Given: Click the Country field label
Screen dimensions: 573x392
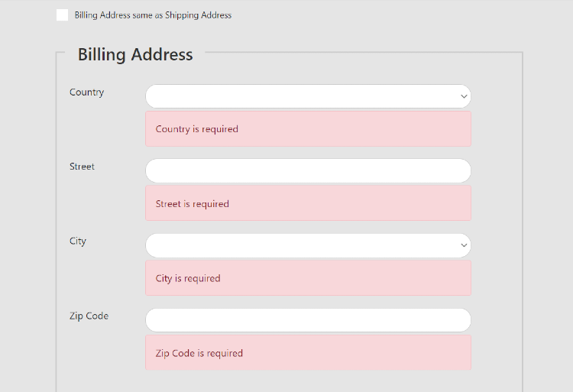Looking at the screenshot, I should coord(86,92).
